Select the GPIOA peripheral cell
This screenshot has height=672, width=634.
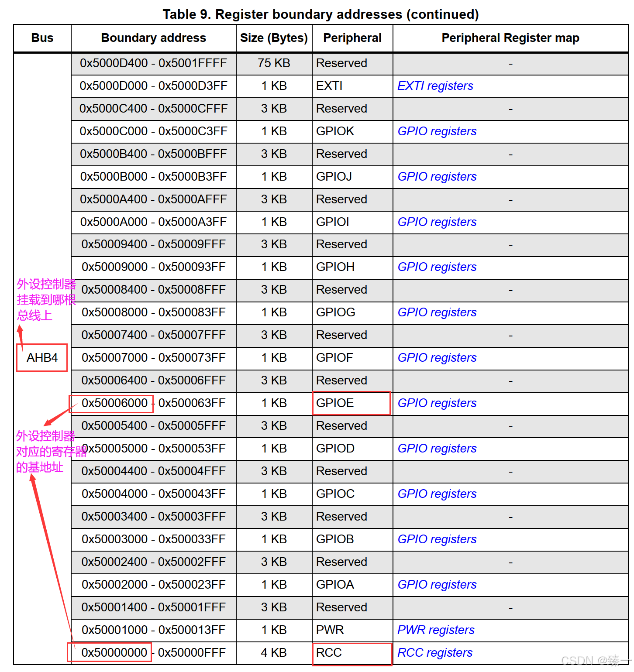click(x=352, y=585)
